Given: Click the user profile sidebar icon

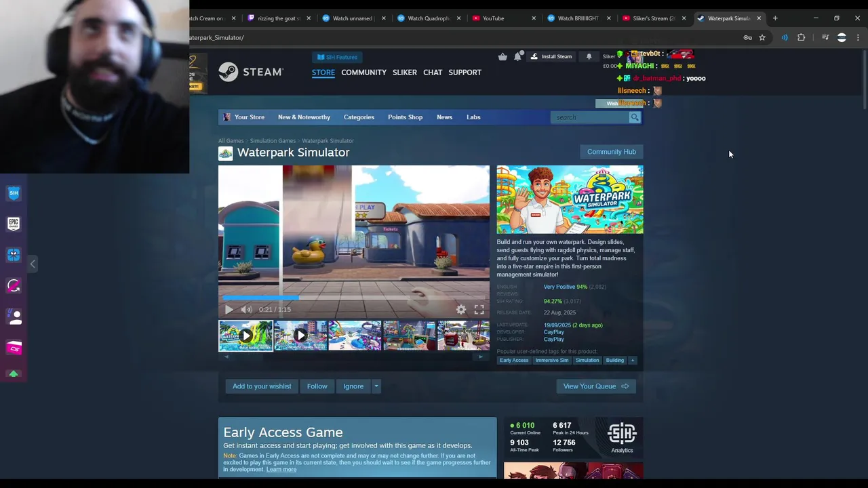Looking at the screenshot, I should pyautogui.click(x=14, y=317).
